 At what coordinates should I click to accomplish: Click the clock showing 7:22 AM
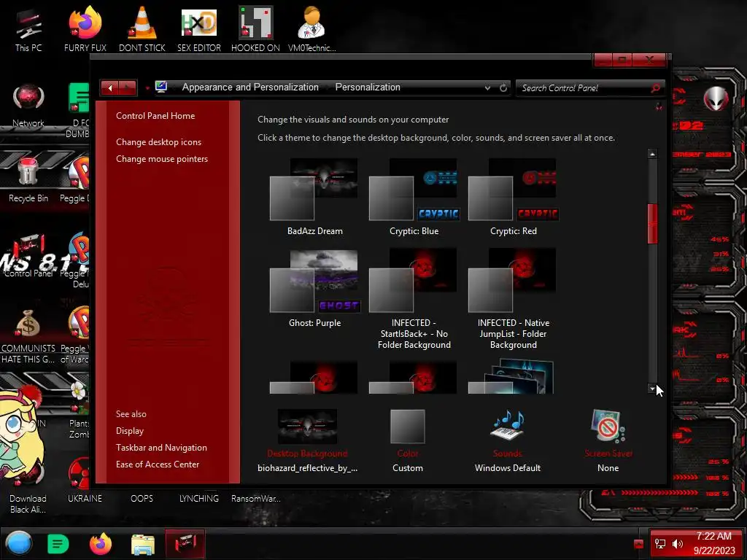coord(713,536)
